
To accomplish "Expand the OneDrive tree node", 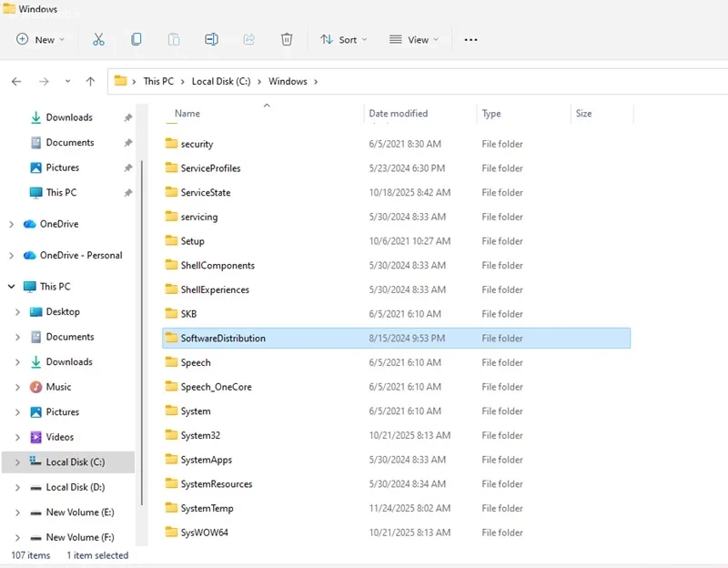I will [x=11, y=224].
